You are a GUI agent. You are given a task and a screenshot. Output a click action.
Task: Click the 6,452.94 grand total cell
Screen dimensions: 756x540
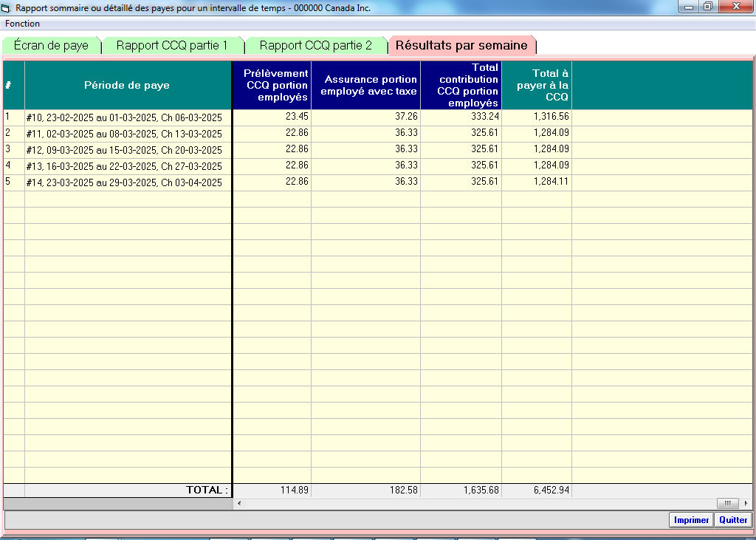pyautogui.click(x=537, y=491)
